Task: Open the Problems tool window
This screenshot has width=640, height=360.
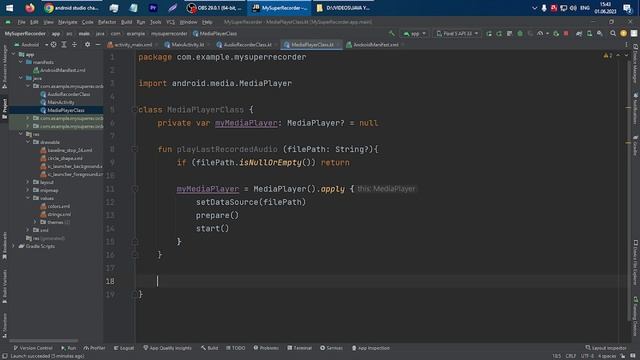Action: click(x=266, y=348)
